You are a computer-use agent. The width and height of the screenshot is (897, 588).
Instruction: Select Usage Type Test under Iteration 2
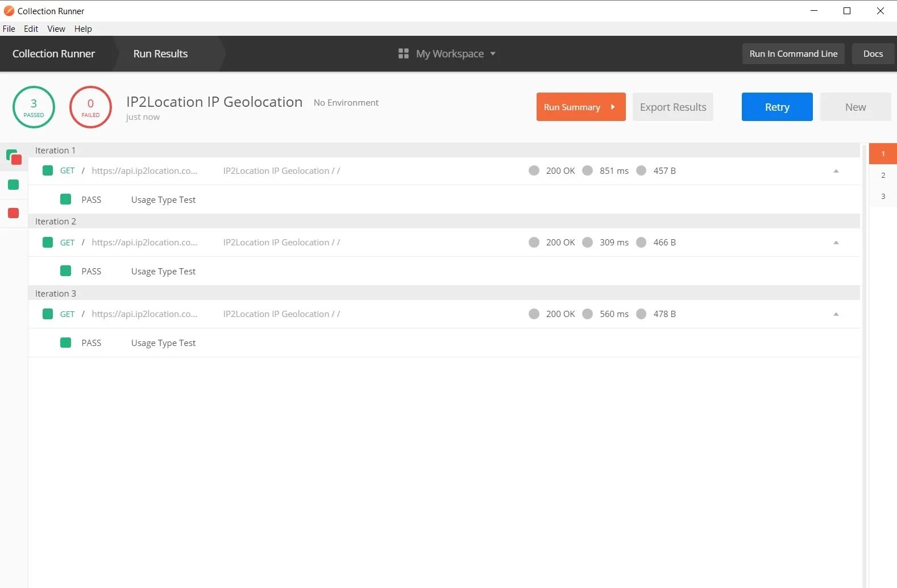(163, 272)
